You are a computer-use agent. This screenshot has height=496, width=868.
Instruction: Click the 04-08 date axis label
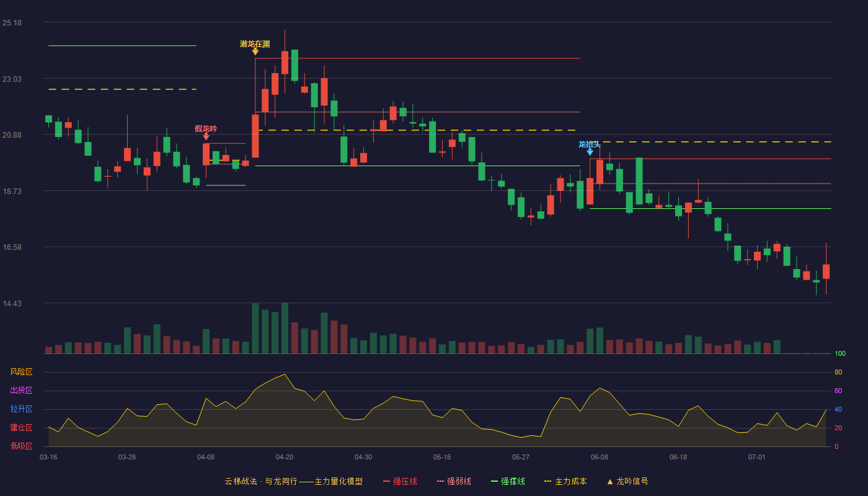click(x=206, y=457)
